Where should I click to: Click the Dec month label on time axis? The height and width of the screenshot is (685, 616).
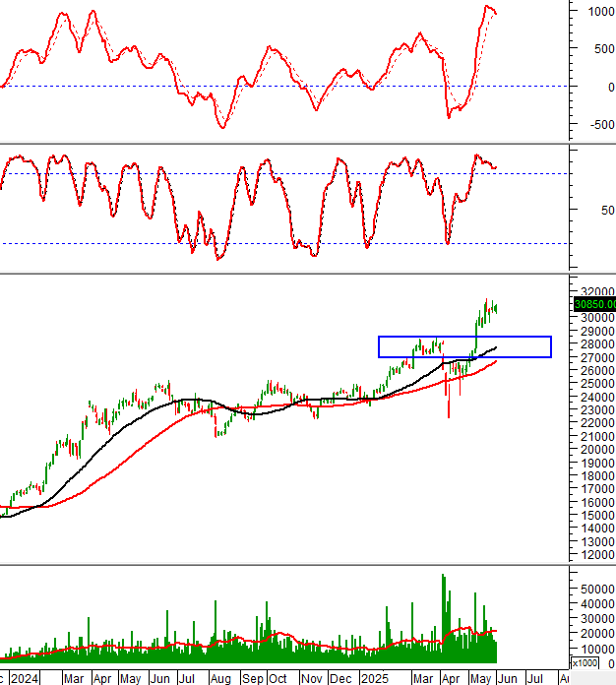point(340,679)
